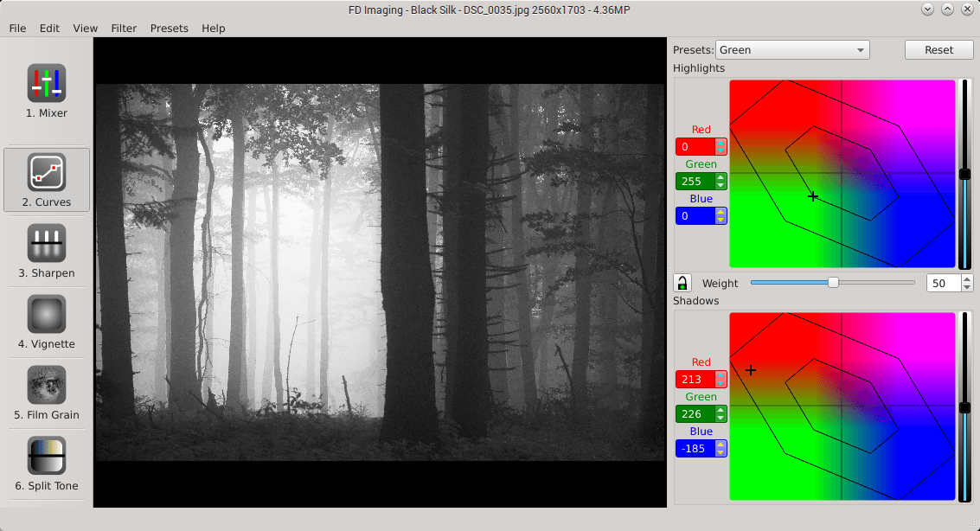
Task: Open the Mixer panel icon
Action: pyautogui.click(x=46, y=83)
